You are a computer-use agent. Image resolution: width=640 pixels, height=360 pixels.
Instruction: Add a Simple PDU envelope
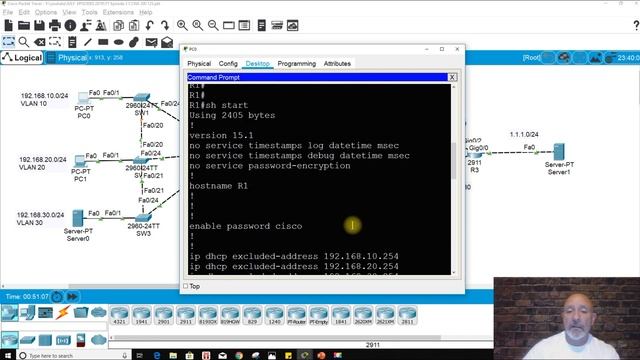(151, 42)
